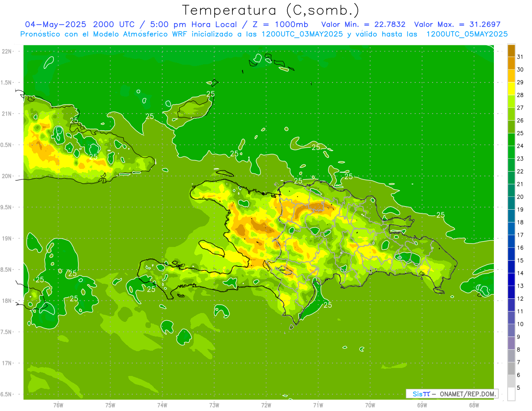
Task: Pick the gold swatch between 29 and 30
Action: (x=512, y=76)
